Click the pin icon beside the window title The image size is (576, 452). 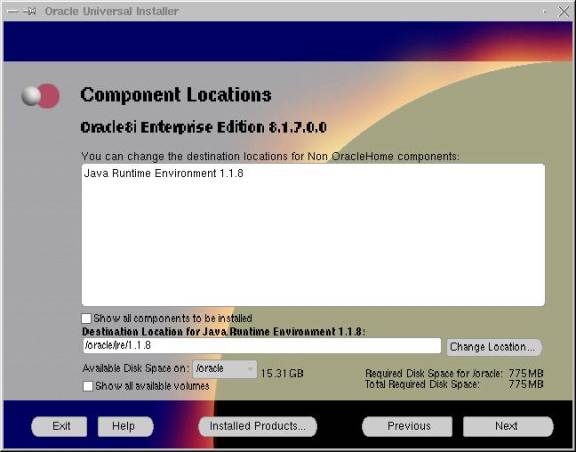point(30,11)
